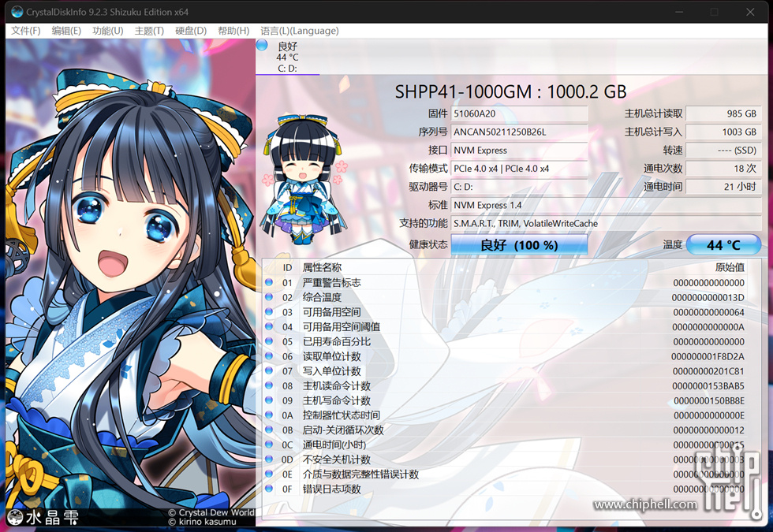Open the 文件(F) menu
Image resolution: width=773 pixels, height=532 pixels.
[25, 31]
